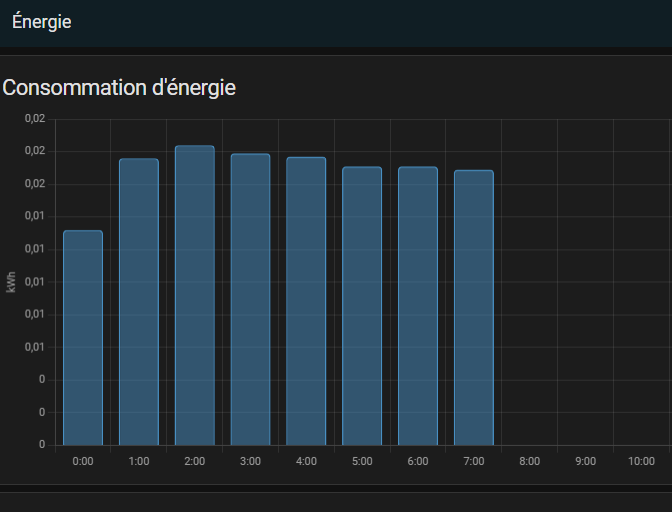Select the 7:00 energy bar
Screen dimensions: 672x512
(474, 307)
